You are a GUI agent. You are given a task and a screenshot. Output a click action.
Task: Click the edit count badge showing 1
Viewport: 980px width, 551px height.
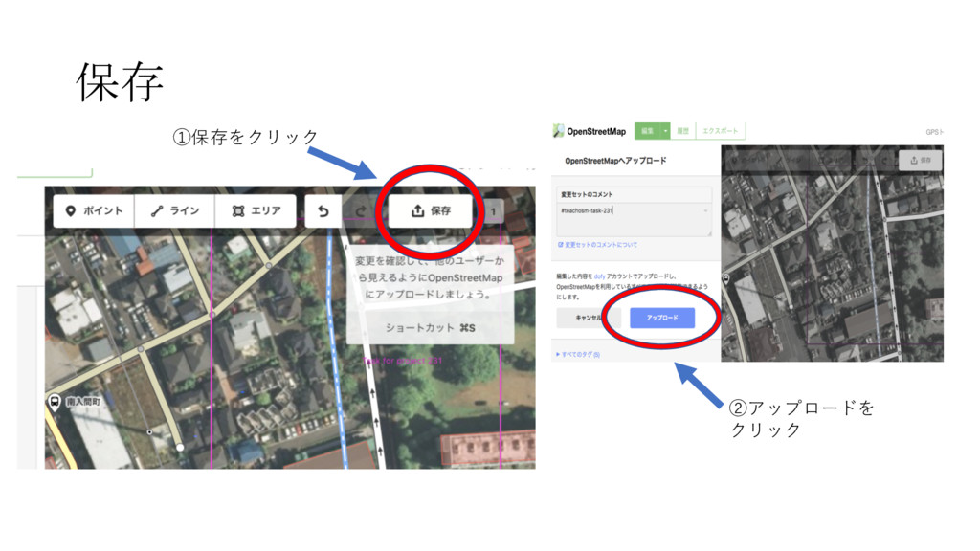pos(493,211)
